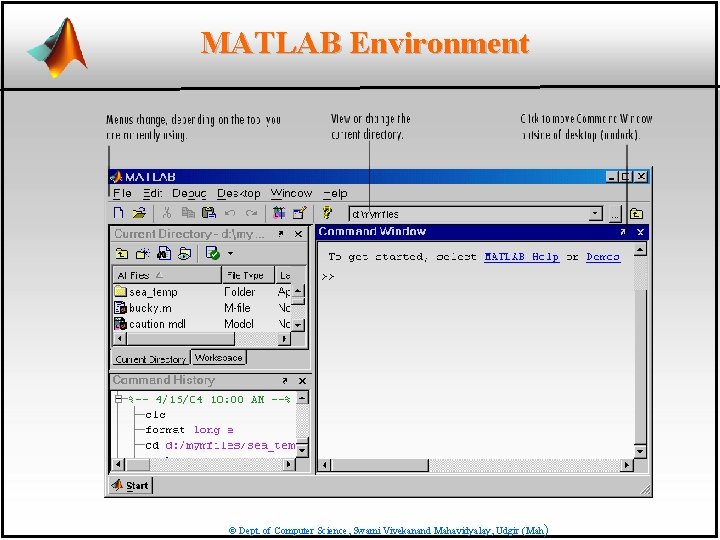The image size is (720, 540).
Task: Select the Current Directory tab
Action: [x=151, y=359]
